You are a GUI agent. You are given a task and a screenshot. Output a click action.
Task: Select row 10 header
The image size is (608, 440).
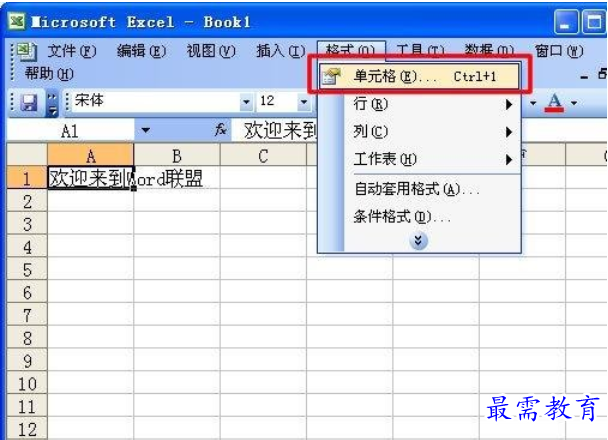tap(27, 383)
